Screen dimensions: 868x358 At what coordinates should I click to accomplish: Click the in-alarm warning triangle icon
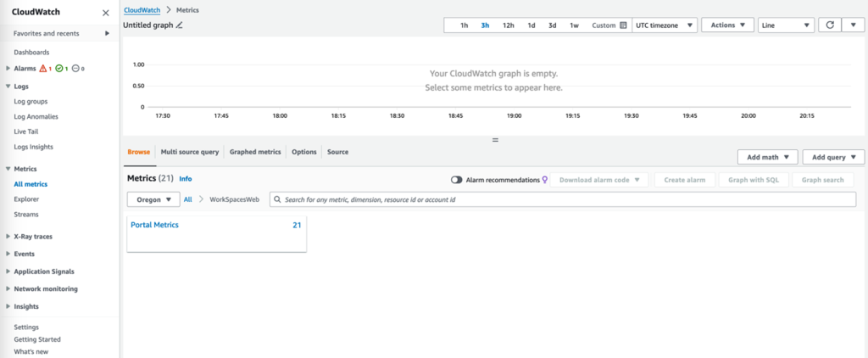point(42,69)
